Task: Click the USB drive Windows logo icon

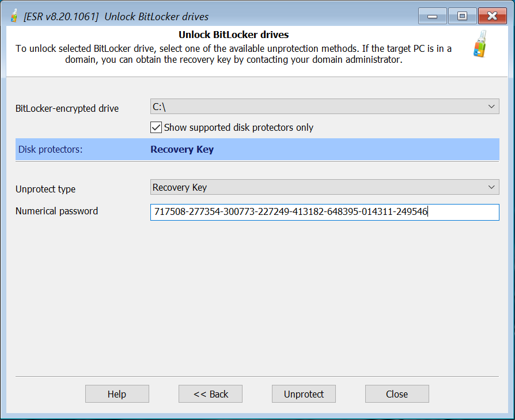Action: [480, 44]
